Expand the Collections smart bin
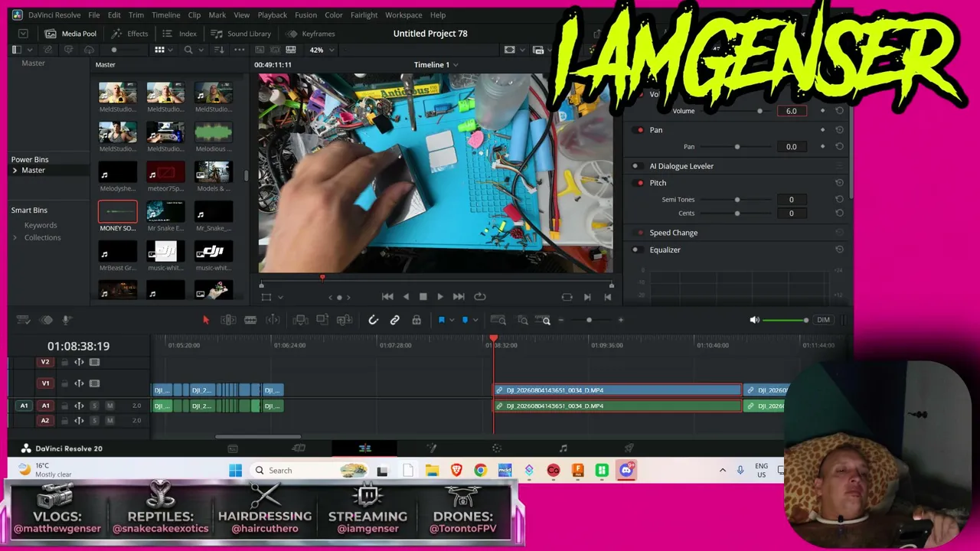980x551 pixels. 15,238
